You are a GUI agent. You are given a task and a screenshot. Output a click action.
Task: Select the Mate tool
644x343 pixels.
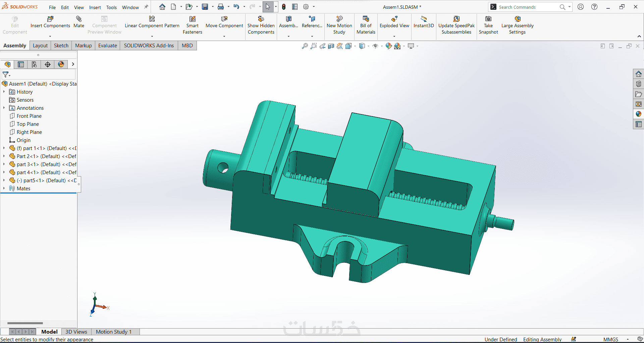click(79, 22)
